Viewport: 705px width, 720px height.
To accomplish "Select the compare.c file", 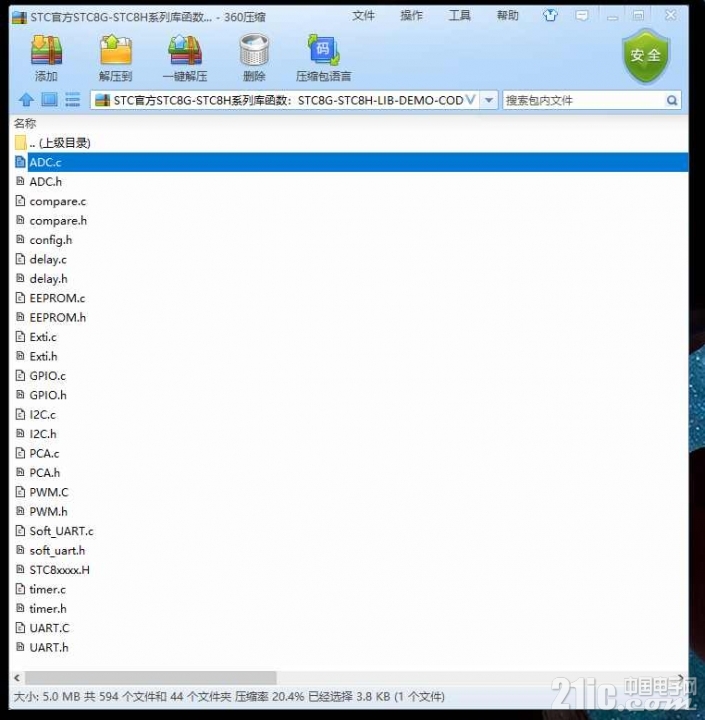I will [x=349, y=201].
